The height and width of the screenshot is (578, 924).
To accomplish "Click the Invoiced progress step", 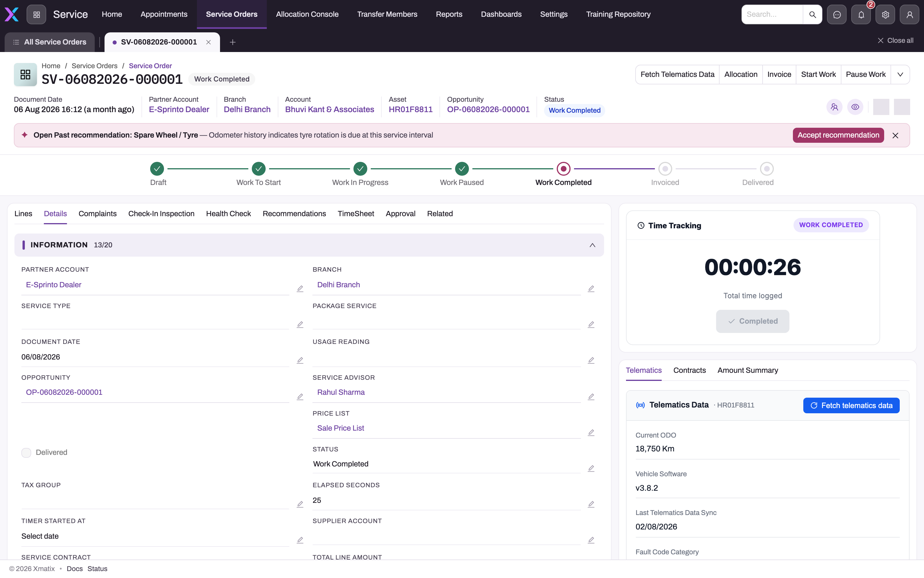I will coord(665,168).
